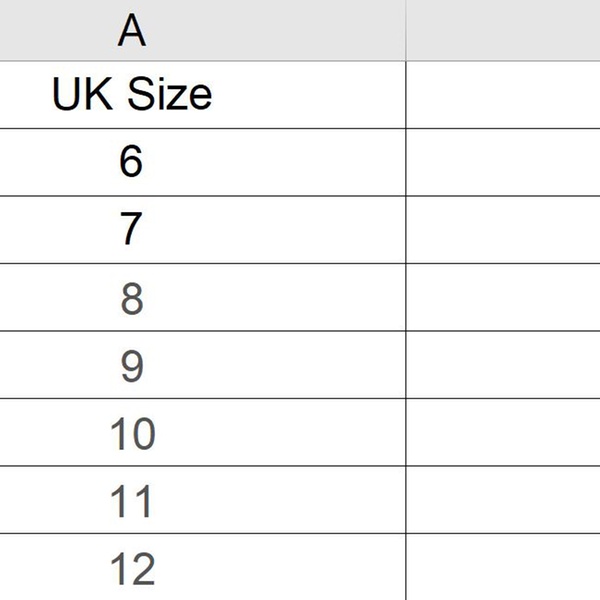Click the cell containing 6
Image resolution: width=600 pixels, height=600 pixels.
click(132, 162)
